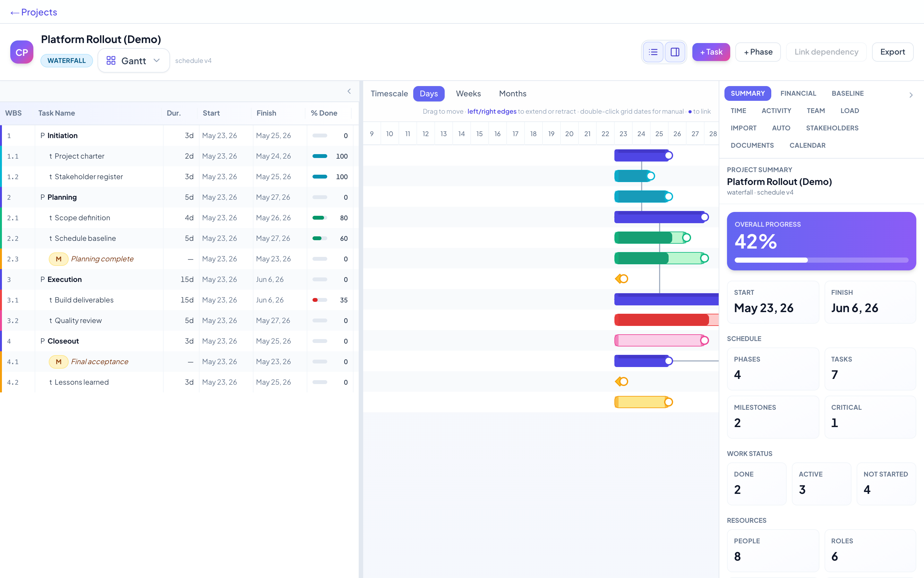
Task: Open the TEAM tab
Action: coord(816,111)
